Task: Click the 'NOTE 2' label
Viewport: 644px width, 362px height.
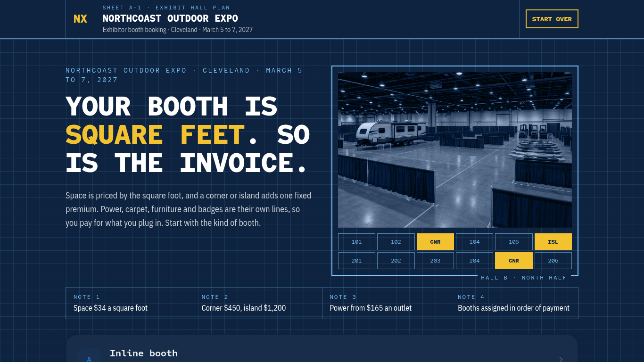Action: tap(215, 297)
